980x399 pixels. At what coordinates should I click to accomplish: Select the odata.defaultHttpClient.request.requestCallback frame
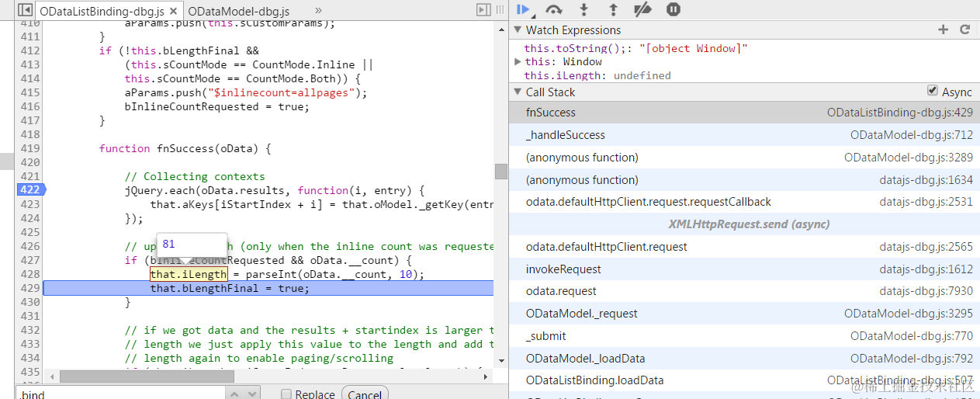pyautogui.click(x=744, y=202)
